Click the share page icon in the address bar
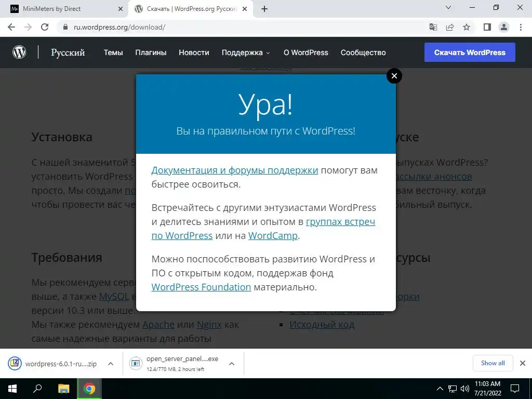Viewport: 532px width, 399px height. point(450,27)
